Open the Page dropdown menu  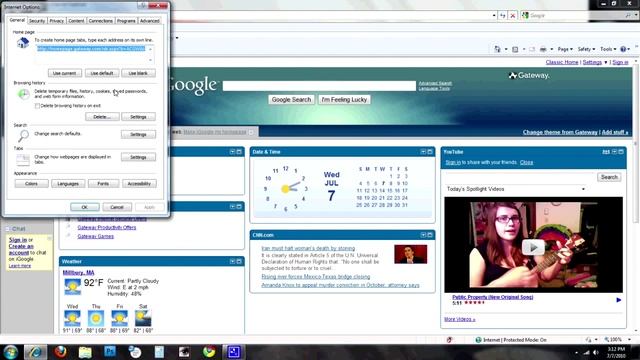point(565,49)
